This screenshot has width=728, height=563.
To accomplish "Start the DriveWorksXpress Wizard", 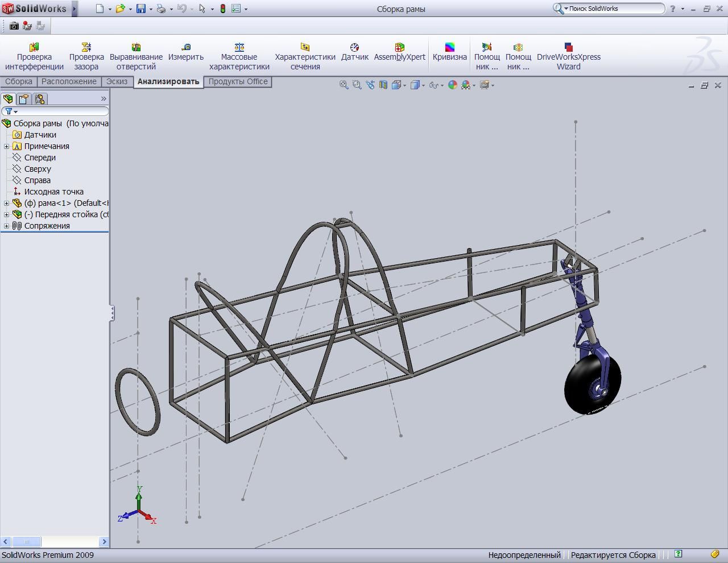I will coord(568,56).
